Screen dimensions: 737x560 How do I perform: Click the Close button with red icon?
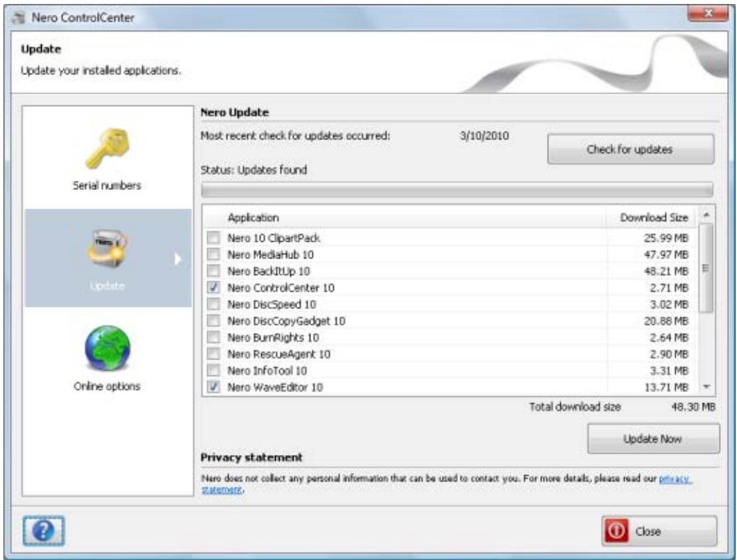pos(659,531)
